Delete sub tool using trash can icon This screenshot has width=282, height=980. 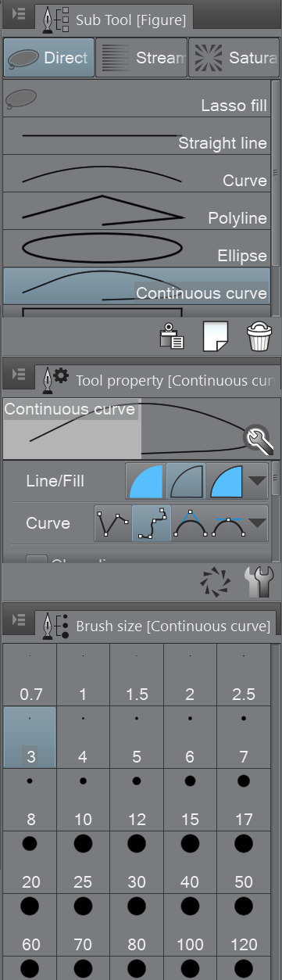click(259, 336)
